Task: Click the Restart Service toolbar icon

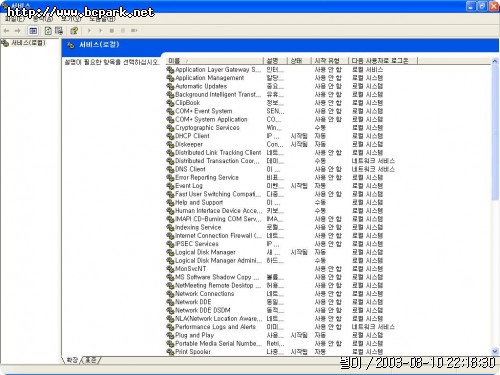Action: [x=134, y=31]
